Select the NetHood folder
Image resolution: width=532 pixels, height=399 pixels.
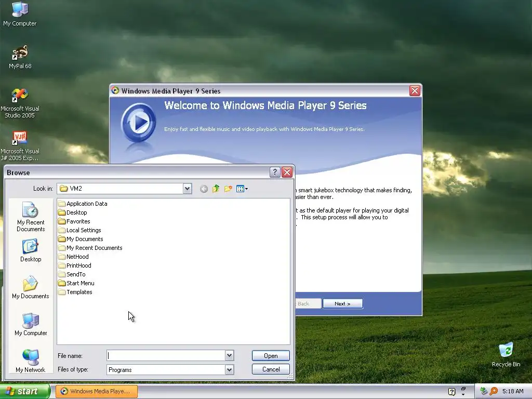73,257
